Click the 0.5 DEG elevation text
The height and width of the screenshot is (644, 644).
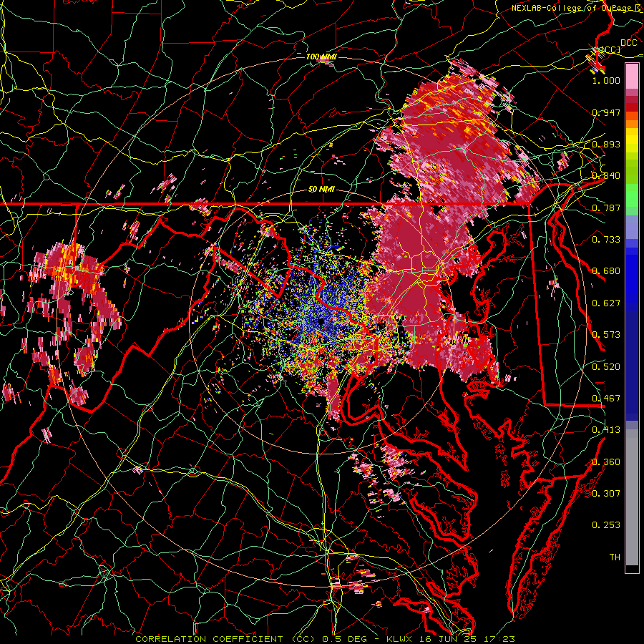(x=346, y=639)
